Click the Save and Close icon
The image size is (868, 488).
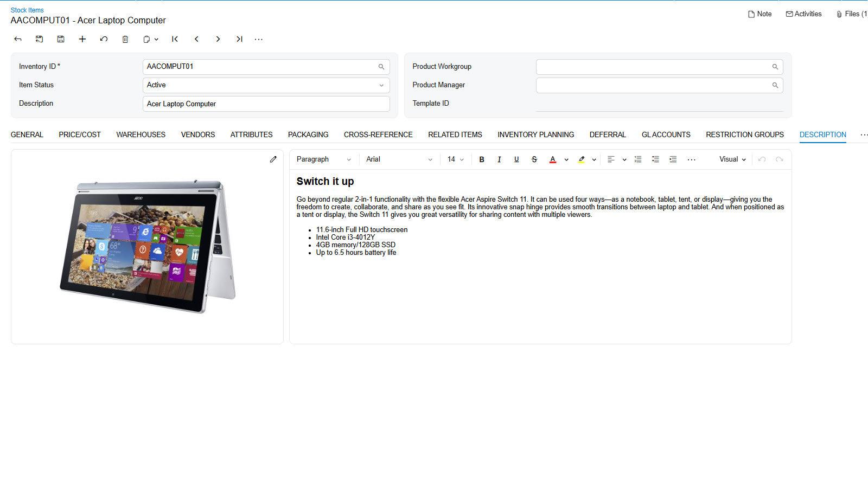click(x=39, y=39)
